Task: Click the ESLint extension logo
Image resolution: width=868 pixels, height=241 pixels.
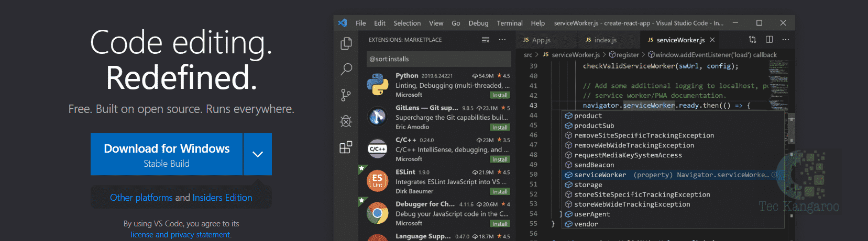Action: click(x=377, y=181)
